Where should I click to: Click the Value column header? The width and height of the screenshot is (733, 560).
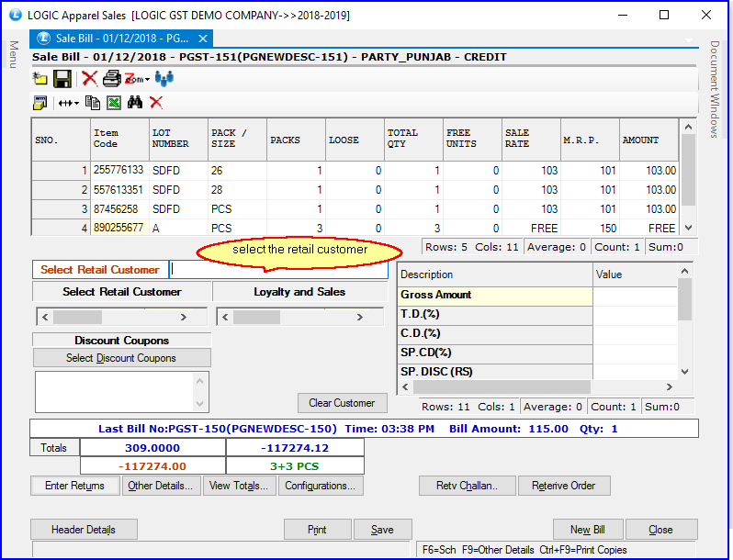[635, 274]
